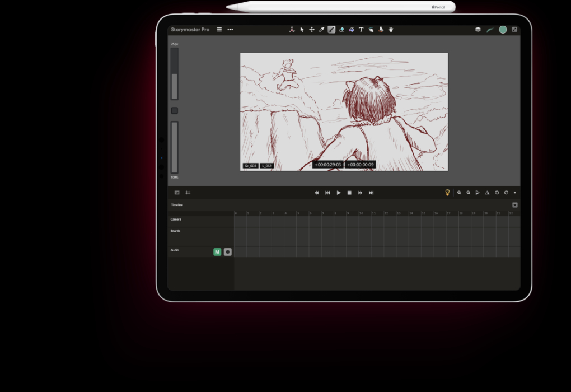Select the arrow Selection tool

coord(302,30)
